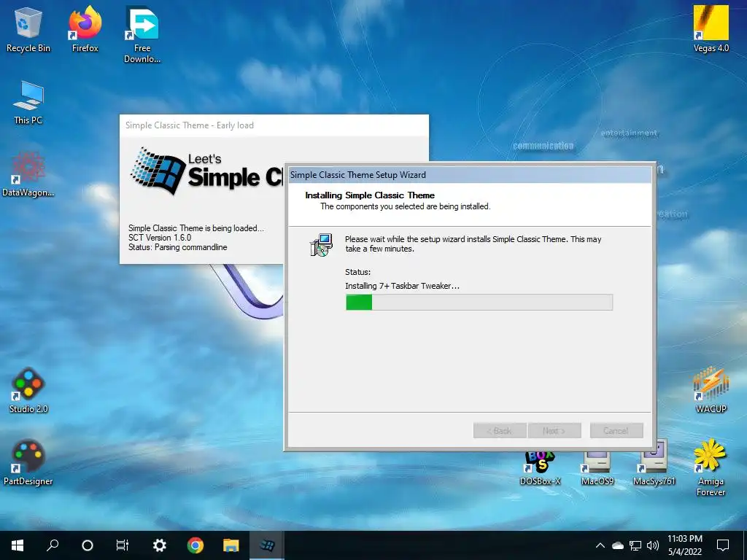This screenshot has width=747, height=560.
Task: Select the DOSBox-X desktop shortcut
Action: (x=540, y=467)
